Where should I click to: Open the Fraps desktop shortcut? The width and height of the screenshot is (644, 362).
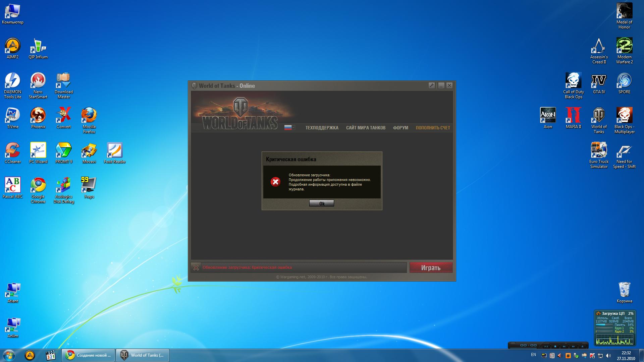[89, 188]
